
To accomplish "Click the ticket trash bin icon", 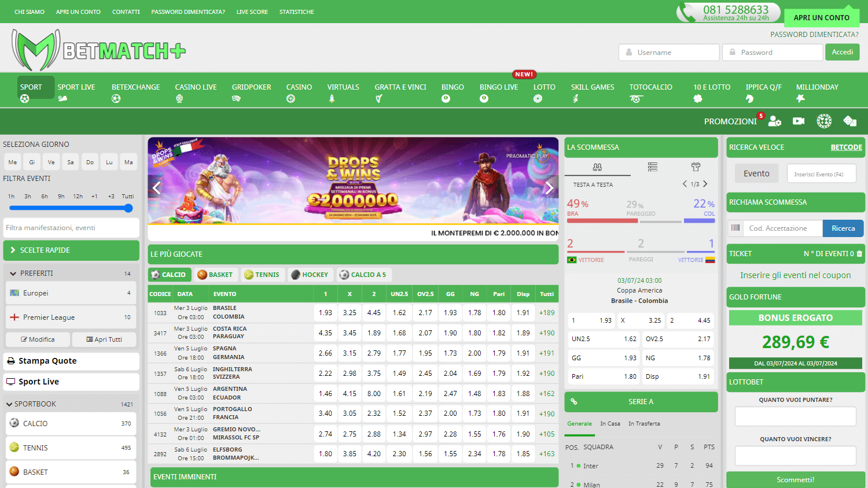I will (x=859, y=254).
